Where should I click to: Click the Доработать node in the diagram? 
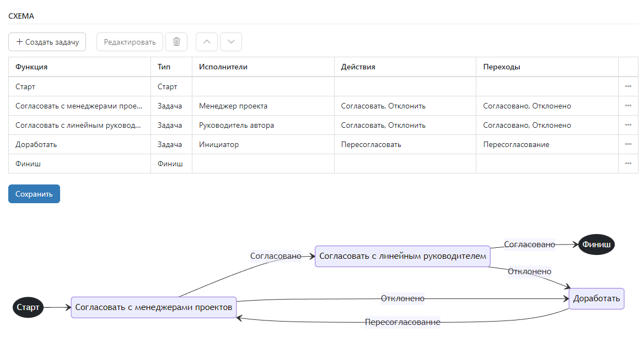(x=596, y=298)
